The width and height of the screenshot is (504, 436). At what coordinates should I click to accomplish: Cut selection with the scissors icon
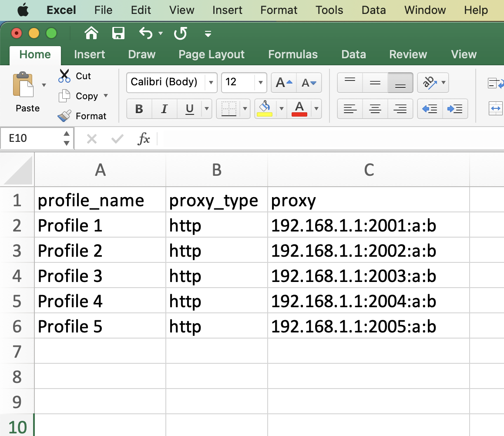[x=64, y=76]
